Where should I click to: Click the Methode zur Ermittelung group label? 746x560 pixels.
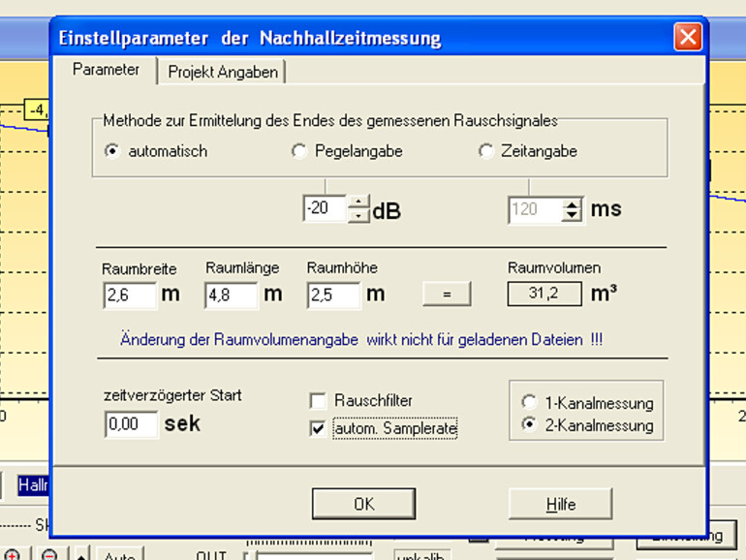click(x=330, y=121)
